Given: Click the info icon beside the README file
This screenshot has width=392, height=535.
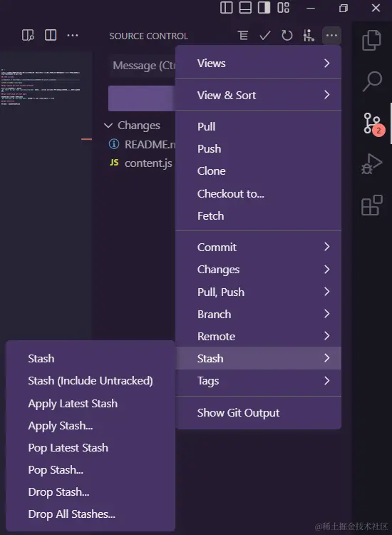Looking at the screenshot, I should click(114, 144).
